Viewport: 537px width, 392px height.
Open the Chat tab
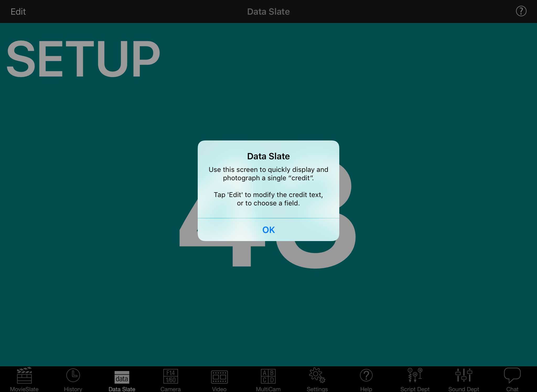512,379
